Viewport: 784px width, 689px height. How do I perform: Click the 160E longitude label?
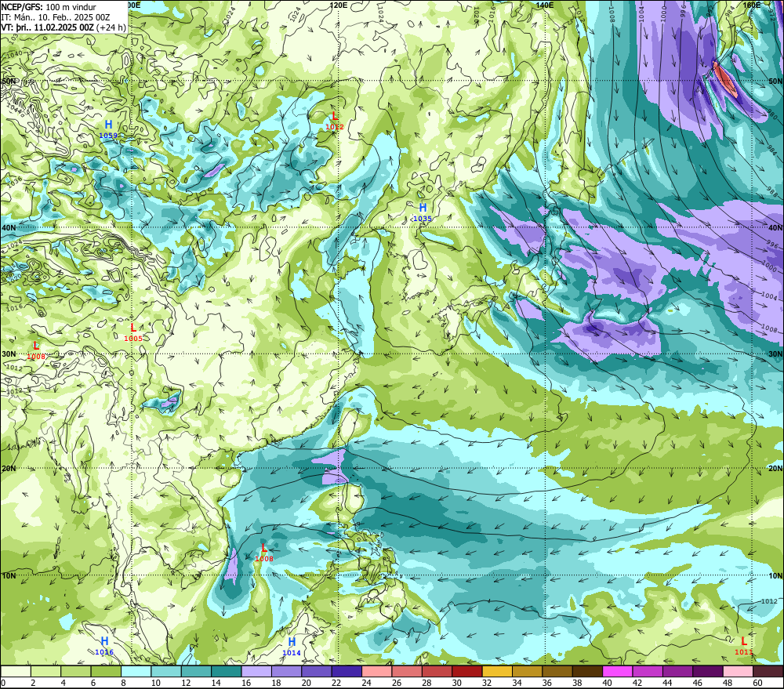(752, 5)
